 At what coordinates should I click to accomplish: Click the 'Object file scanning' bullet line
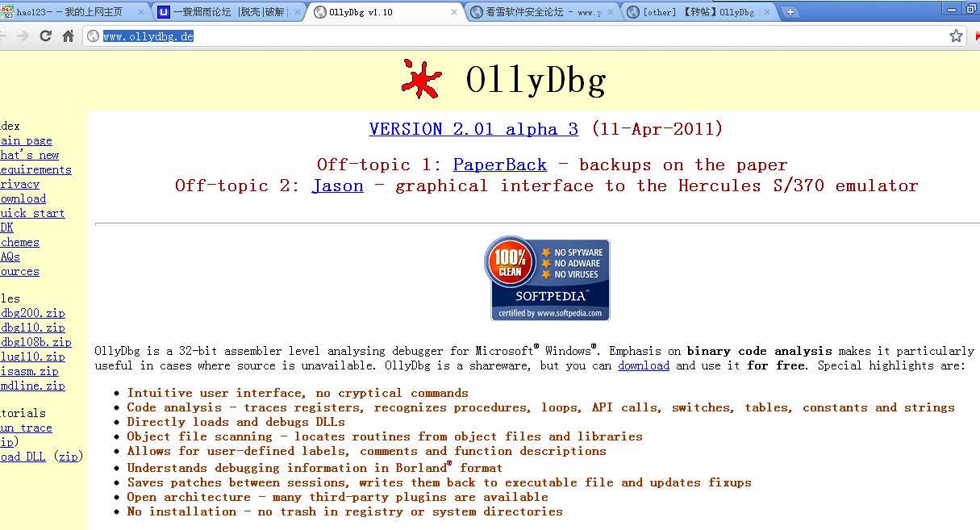pos(385,436)
